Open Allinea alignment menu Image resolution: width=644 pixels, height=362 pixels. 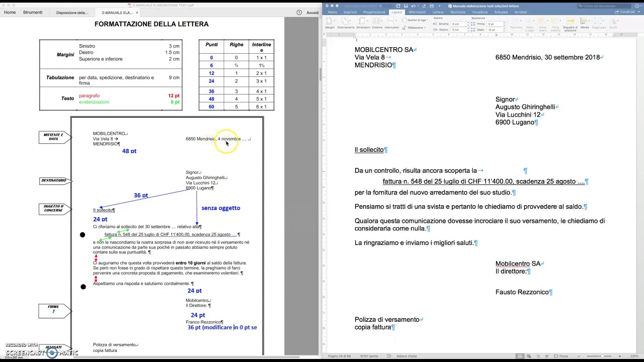[584, 23]
